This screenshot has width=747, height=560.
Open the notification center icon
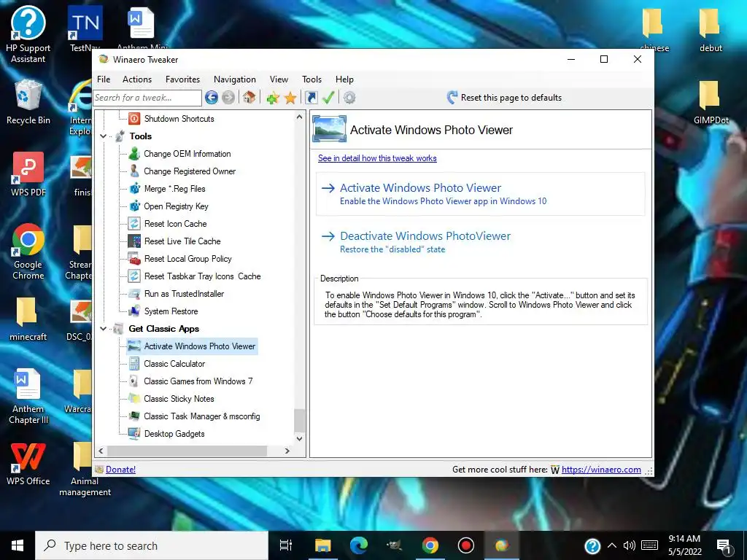point(724,545)
